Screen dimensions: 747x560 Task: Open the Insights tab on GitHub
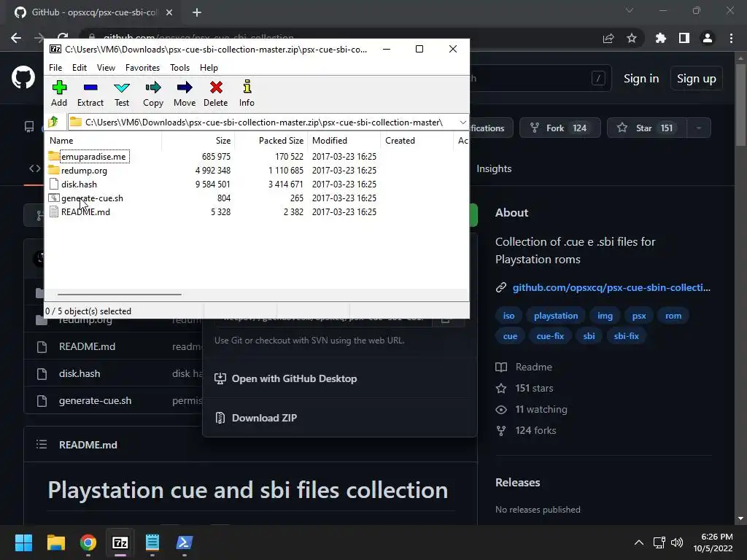(494, 168)
